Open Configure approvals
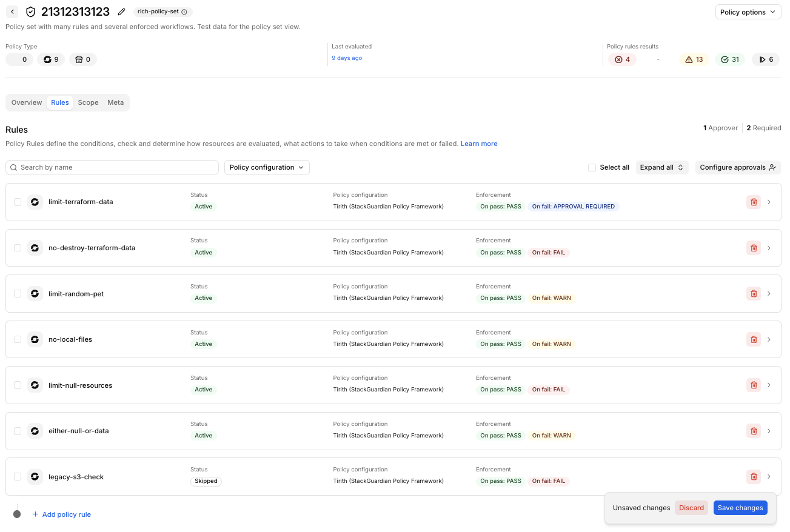The image size is (790, 532). 738,167
